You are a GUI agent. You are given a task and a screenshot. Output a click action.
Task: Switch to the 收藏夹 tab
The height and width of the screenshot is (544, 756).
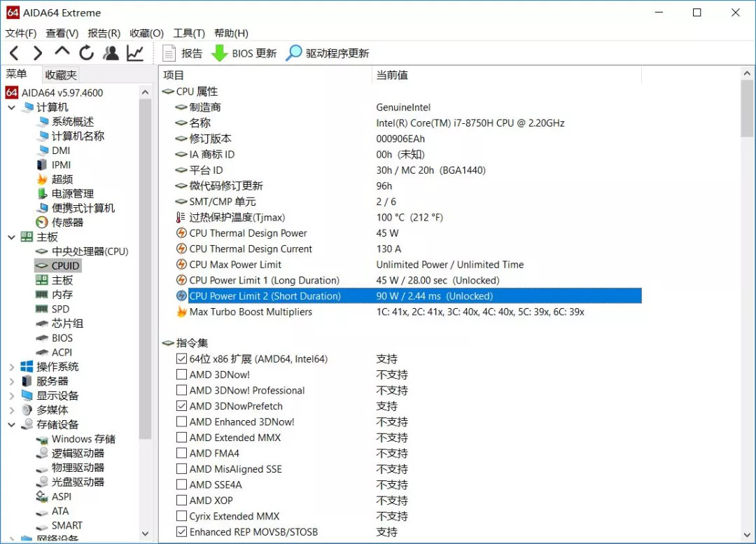pyautogui.click(x=60, y=74)
